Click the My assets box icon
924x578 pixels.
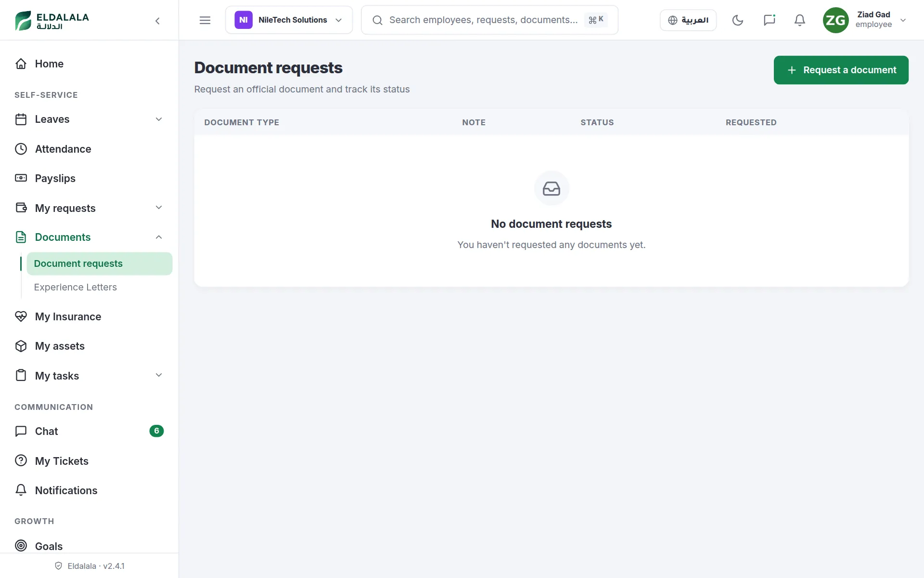21,346
